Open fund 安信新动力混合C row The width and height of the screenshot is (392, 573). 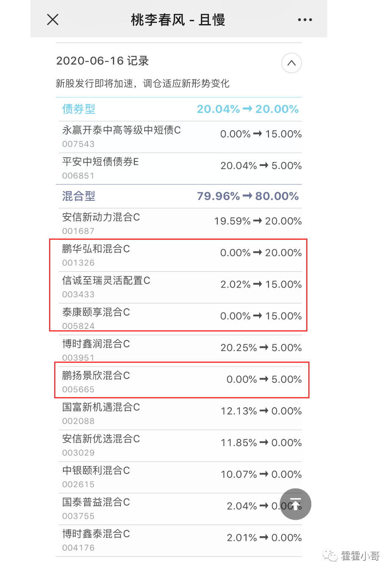(179, 224)
